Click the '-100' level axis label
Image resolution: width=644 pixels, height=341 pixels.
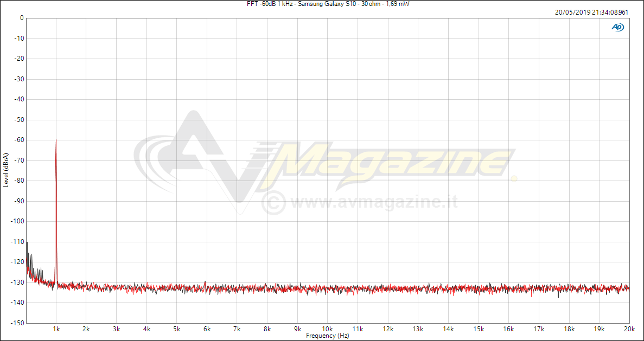tap(17, 221)
